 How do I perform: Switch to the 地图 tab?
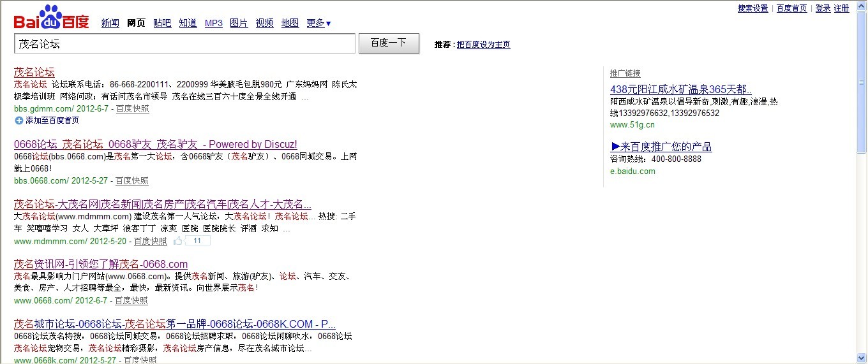(290, 23)
